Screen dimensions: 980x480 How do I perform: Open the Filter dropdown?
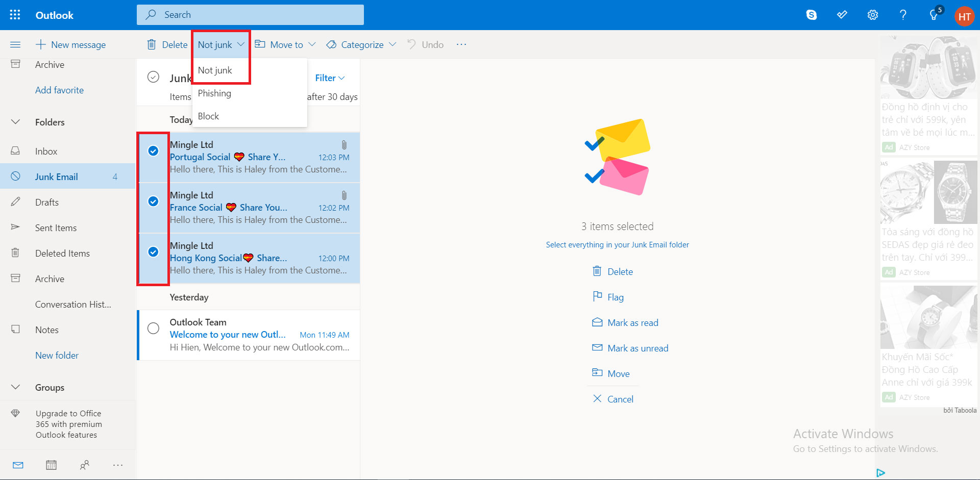coord(330,78)
